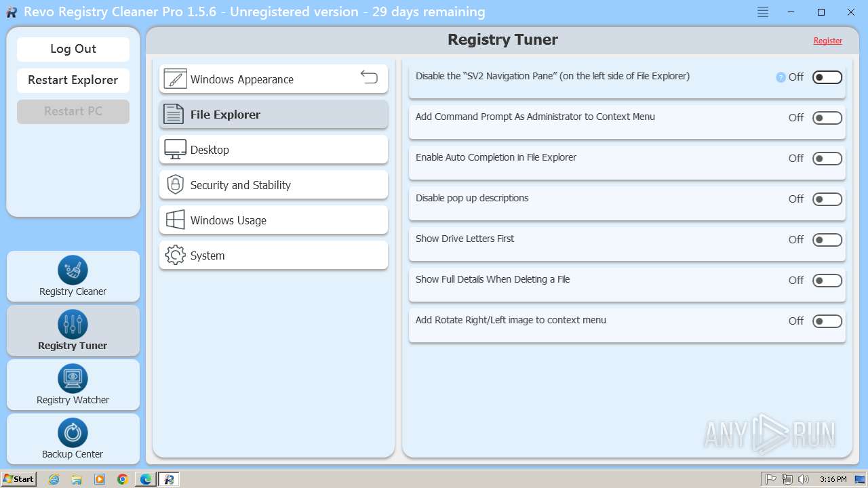868x488 pixels.
Task: Click the Log Out button
Action: tap(73, 49)
